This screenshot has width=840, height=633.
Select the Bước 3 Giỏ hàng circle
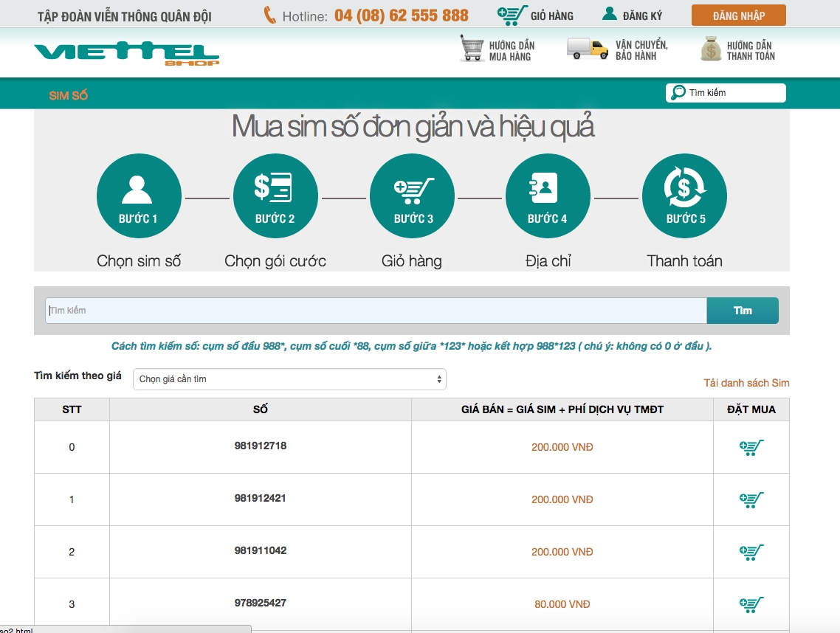[412, 196]
